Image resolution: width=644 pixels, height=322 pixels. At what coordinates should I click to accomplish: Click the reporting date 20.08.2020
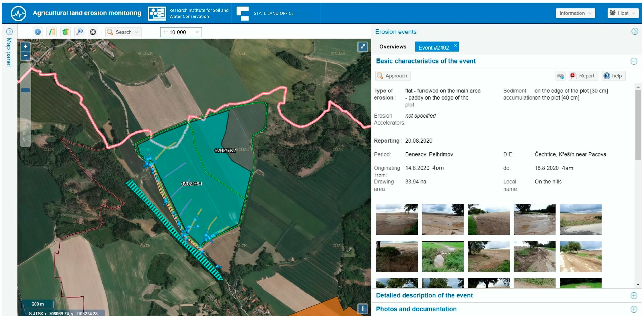click(419, 141)
